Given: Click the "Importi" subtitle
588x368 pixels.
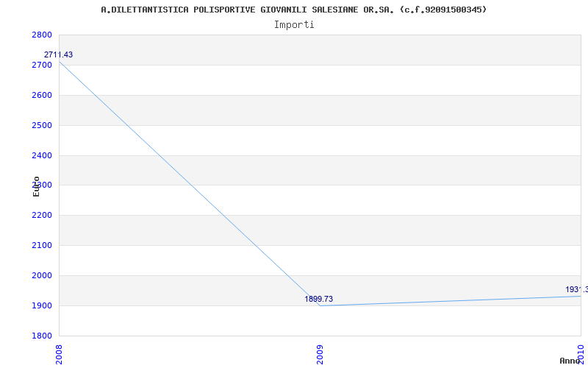Looking at the screenshot, I should pyautogui.click(x=294, y=25).
